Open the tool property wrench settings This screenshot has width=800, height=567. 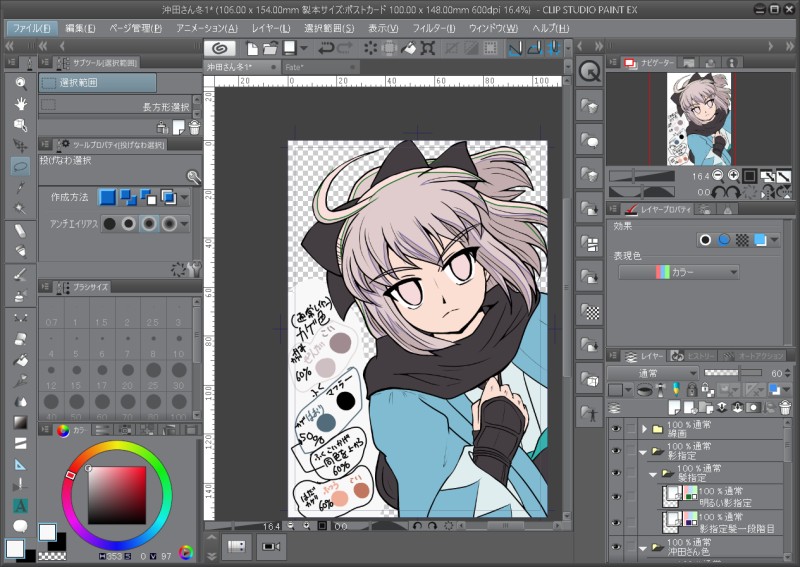[x=194, y=269]
